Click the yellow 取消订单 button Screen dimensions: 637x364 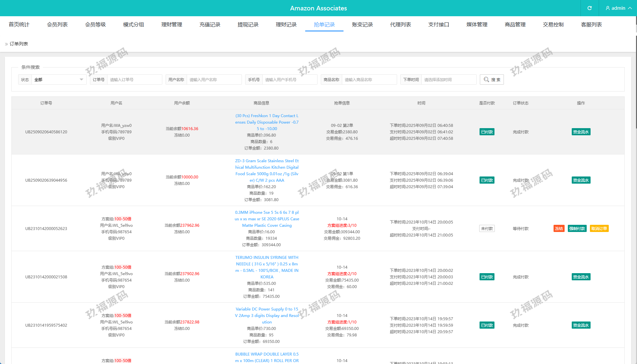coord(599,229)
